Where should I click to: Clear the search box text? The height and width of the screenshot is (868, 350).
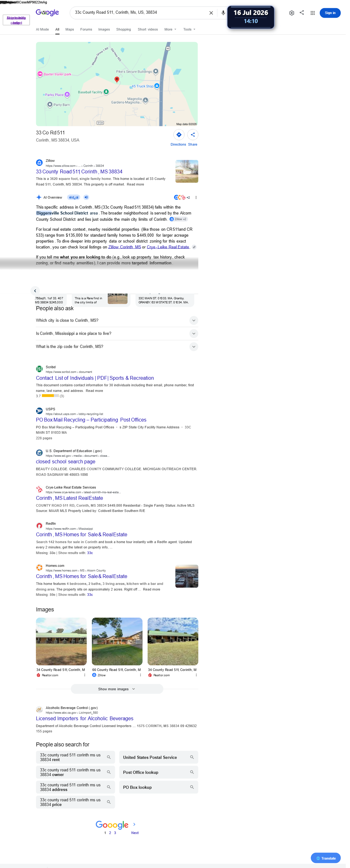click(x=211, y=13)
